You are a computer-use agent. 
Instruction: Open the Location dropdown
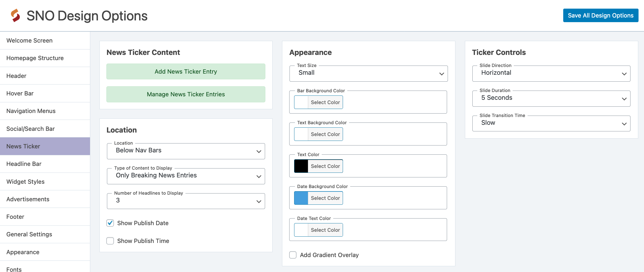[186, 151]
